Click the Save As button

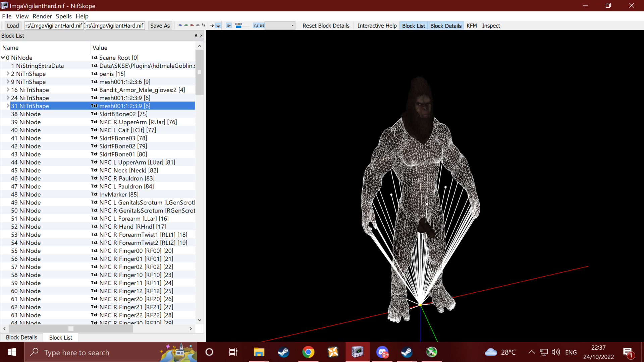tap(160, 25)
